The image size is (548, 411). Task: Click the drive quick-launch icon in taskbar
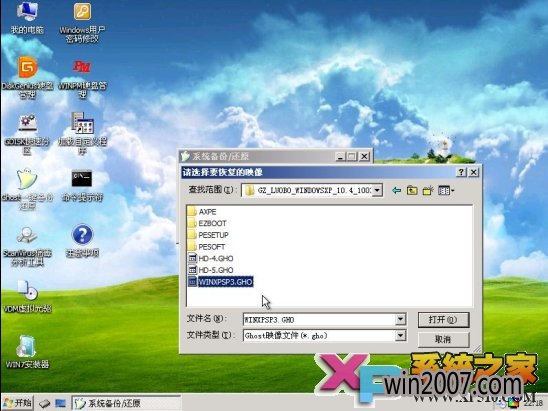point(44,403)
